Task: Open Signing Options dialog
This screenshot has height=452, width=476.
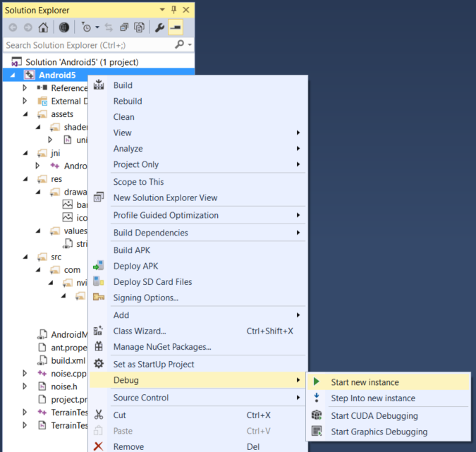Action: click(x=198, y=298)
